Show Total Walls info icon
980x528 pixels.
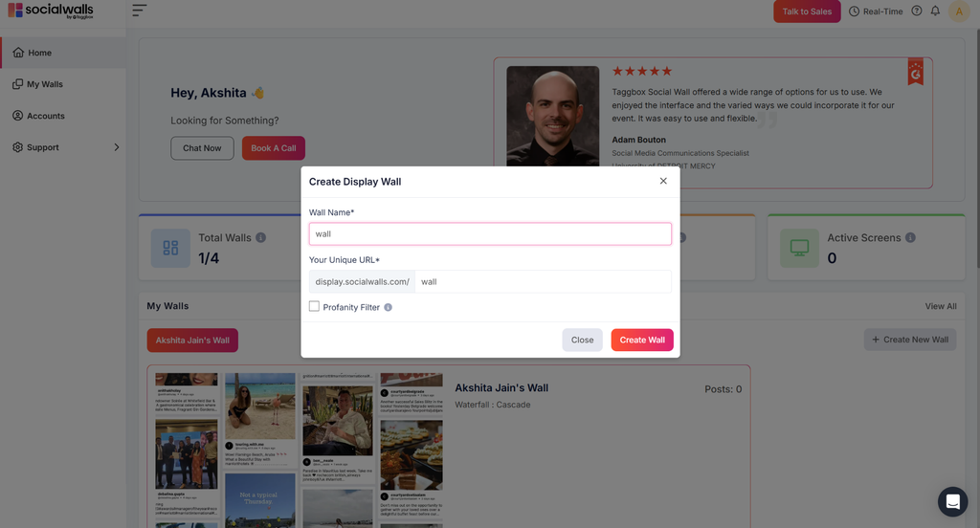[x=260, y=237]
